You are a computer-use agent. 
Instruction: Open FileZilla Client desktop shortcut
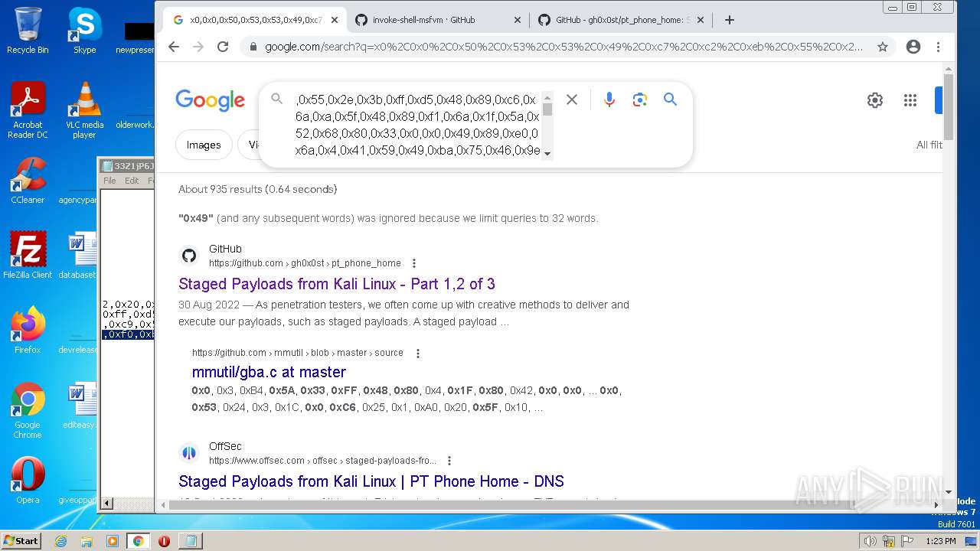point(28,256)
